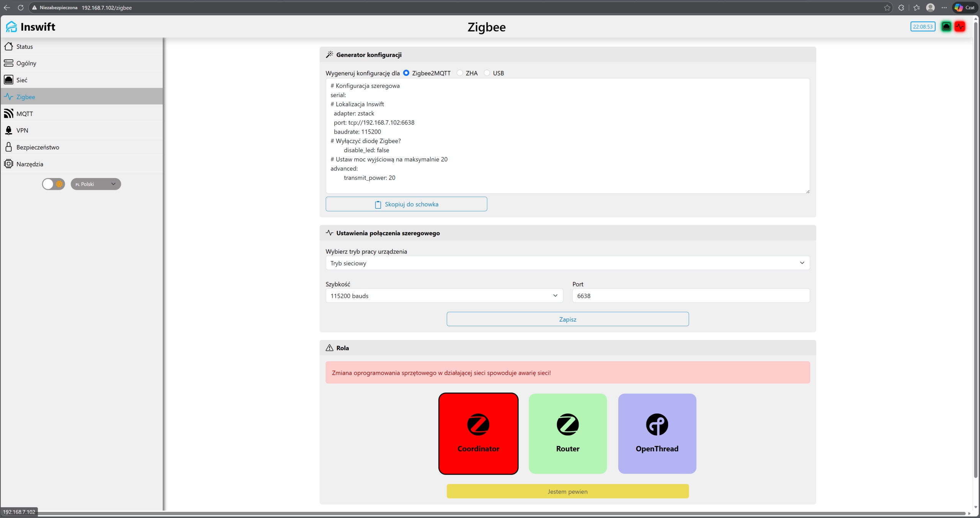Bookmark page with browser star icon

[887, 8]
